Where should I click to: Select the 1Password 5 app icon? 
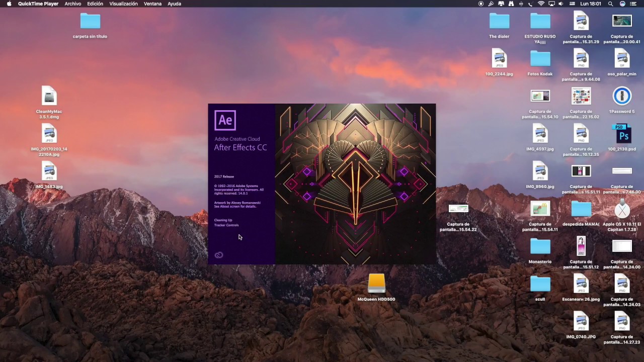[622, 96]
